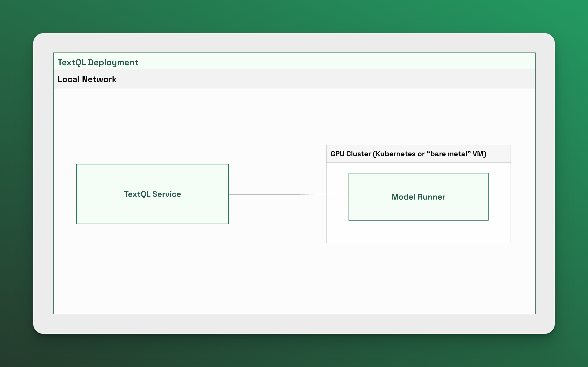Click the word Network in the Local Network heading
This screenshot has height=367, width=588.
[x=99, y=79]
